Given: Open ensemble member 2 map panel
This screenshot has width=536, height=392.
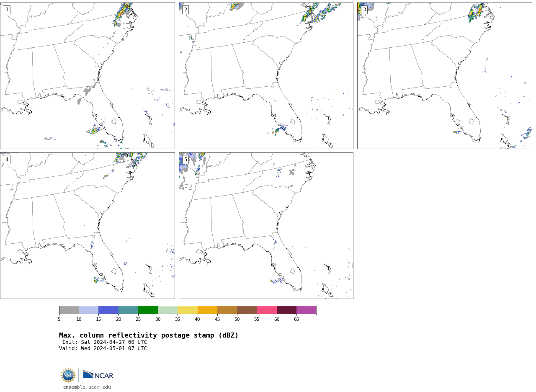Looking at the screenshot, I should [x=266, y=76].
